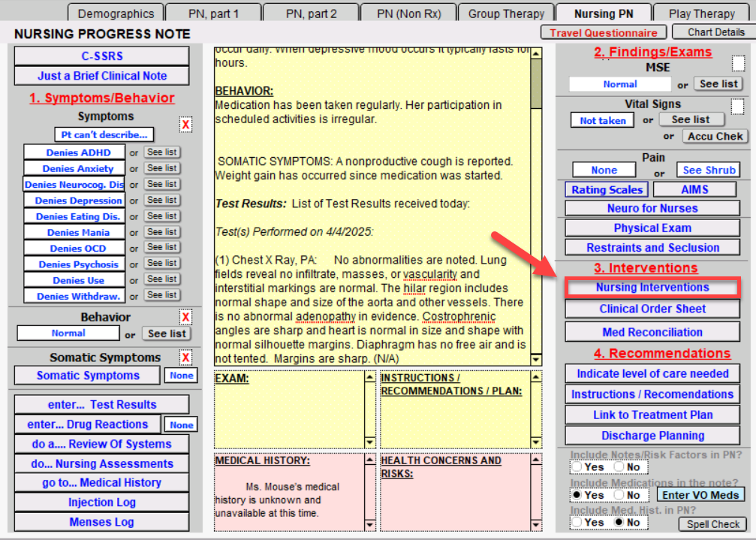The height and width of the screenshot is (540, 756).
Task: Clear Symptoms with the red X
Action: (x=185, y=125)
